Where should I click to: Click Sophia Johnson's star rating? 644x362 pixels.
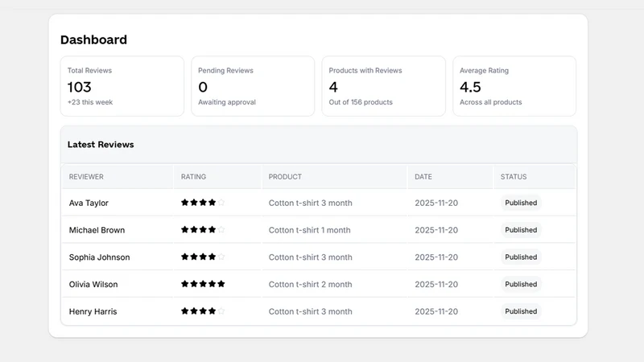point(203,257)
